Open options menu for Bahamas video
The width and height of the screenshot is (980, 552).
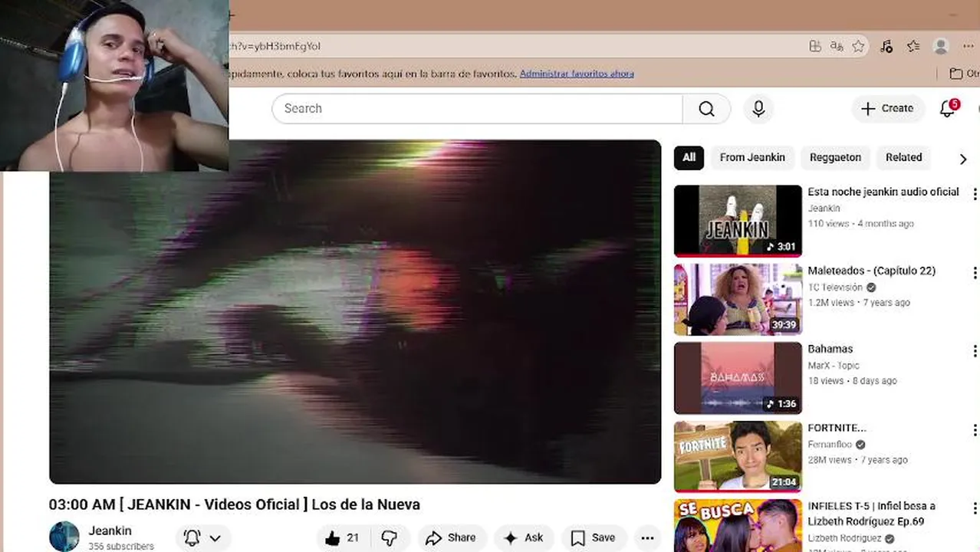[x=975, y=351]
